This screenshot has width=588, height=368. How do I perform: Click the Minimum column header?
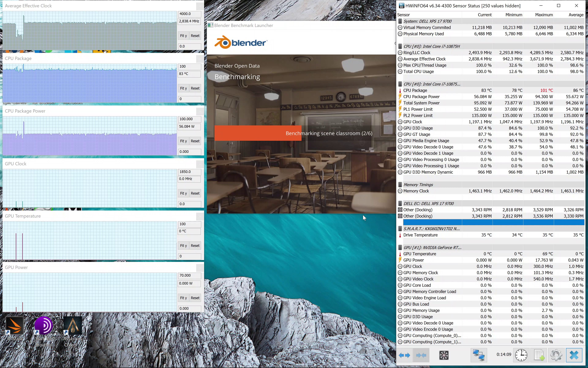tap(508, 15)
